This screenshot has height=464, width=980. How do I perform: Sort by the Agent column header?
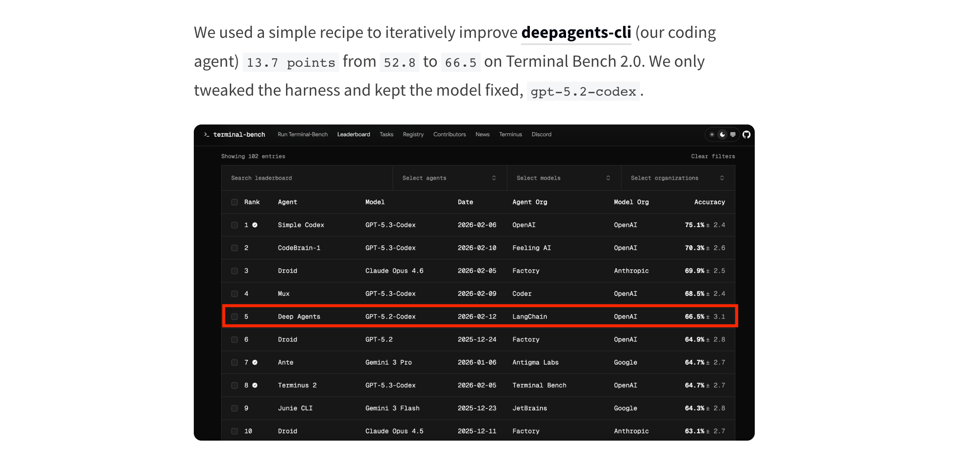tap(287, 202)
